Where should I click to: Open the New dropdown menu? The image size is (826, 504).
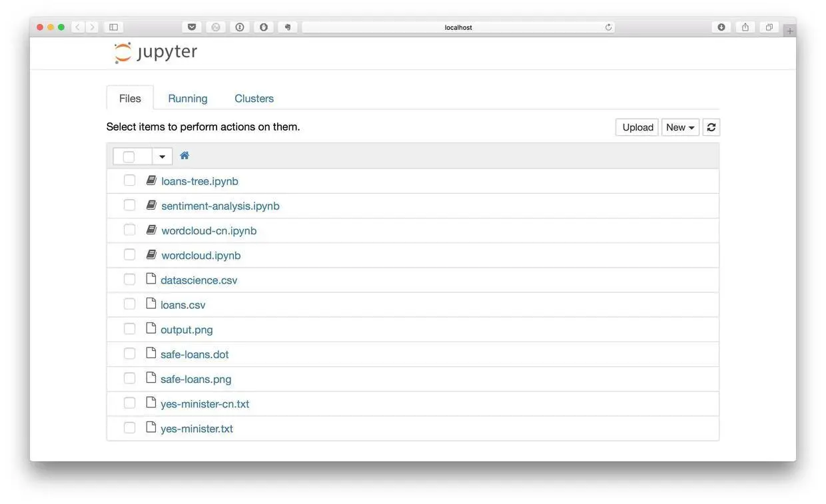[680, 127]
